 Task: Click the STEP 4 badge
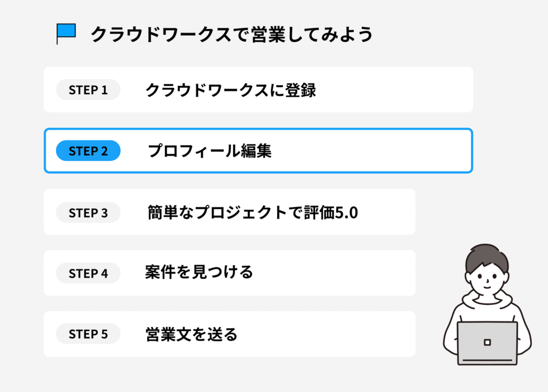tap(88, 274)
